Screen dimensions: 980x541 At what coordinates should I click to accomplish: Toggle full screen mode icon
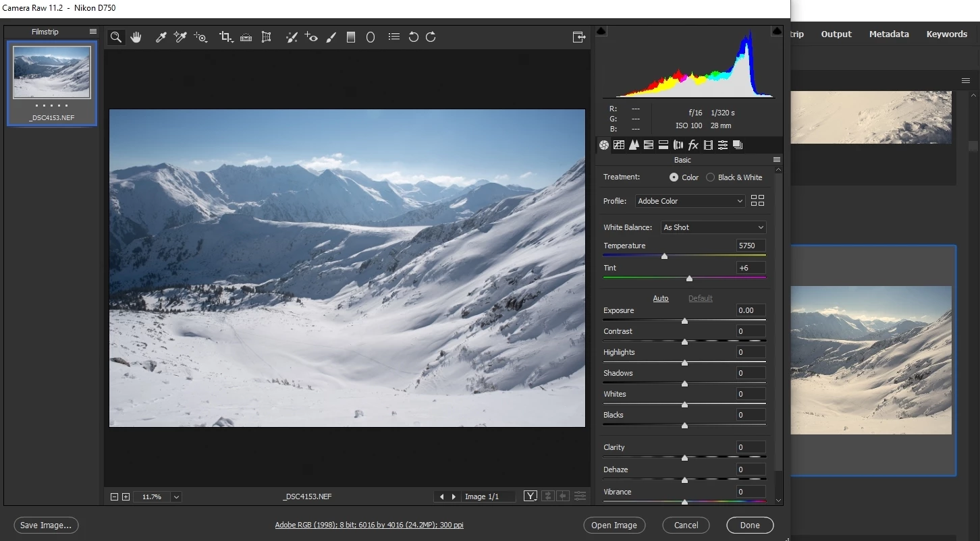point(578,37)
